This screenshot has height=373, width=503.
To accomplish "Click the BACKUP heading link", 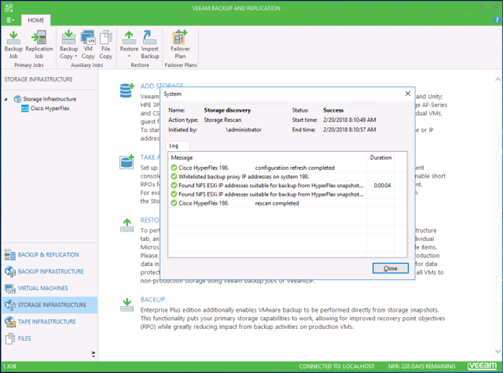I will tap(153, 299).
